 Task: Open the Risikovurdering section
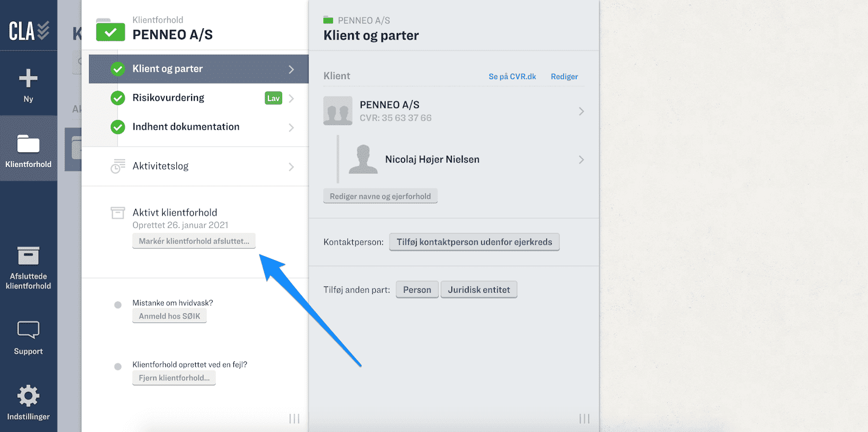click(x=199, y=98)
